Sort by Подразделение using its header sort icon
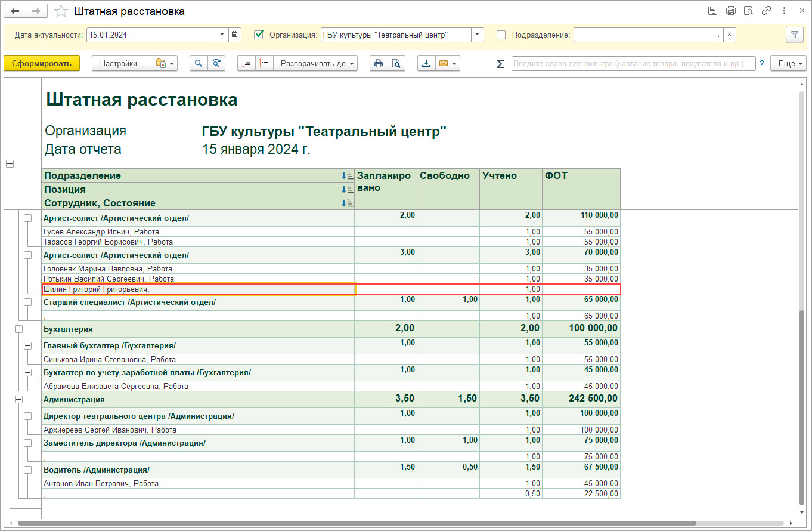 [347, 175]
